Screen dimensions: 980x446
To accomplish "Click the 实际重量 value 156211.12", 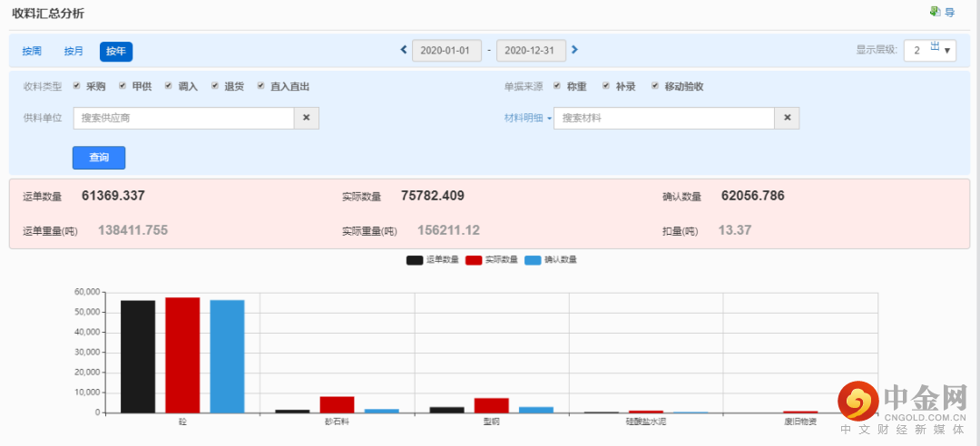I will click(449, 230).
